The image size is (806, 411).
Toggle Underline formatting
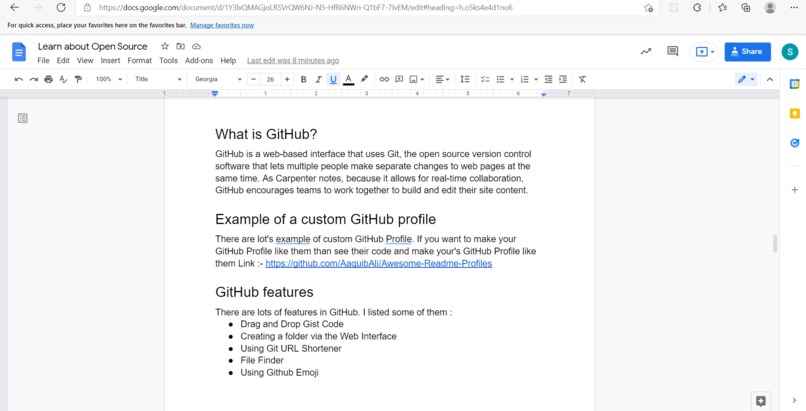tap(333, 79)
